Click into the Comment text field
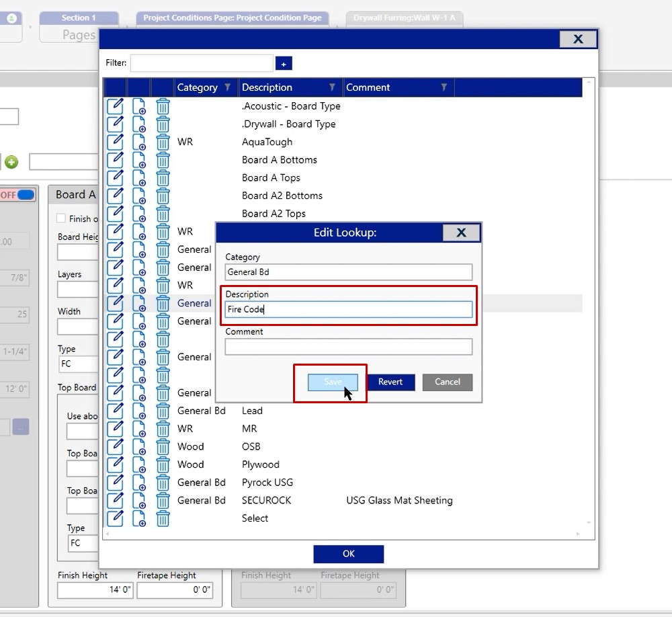 348,347
